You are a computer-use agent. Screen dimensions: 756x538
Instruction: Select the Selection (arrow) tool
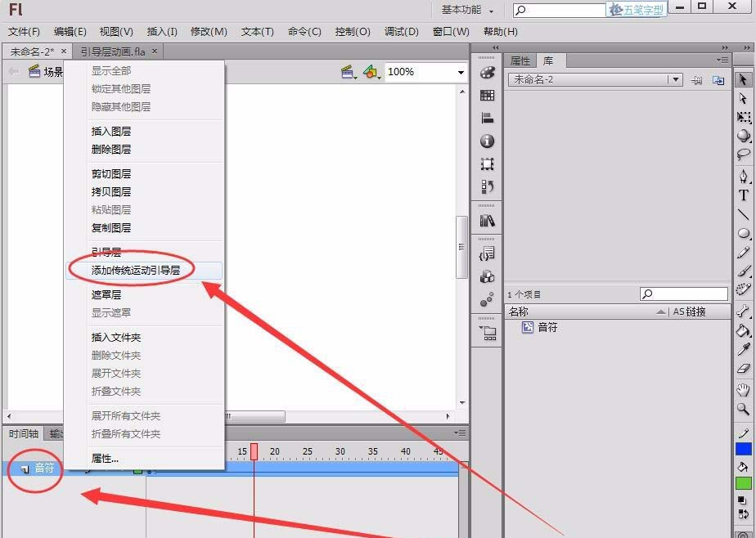pos(743,79)
